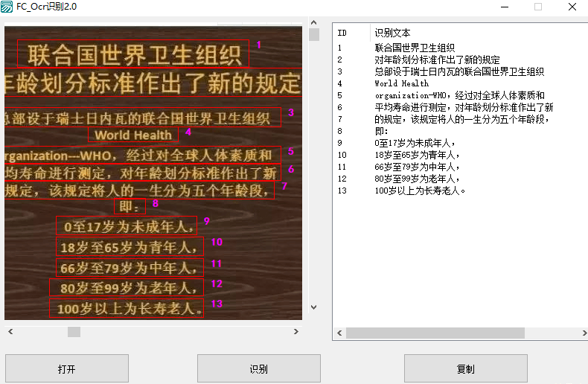Click the heading 联合国世界卫生组织 in image preview

(134, 55)
